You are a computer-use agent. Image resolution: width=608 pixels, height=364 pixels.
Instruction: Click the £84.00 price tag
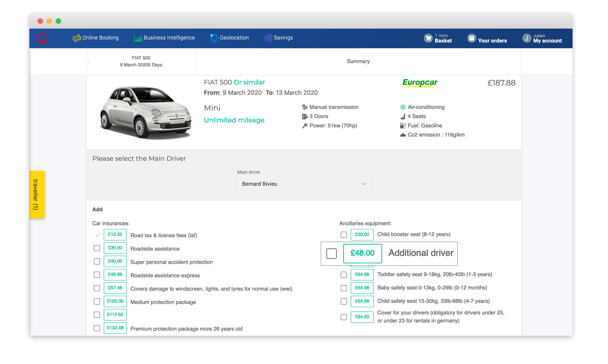tap(362, 317)
